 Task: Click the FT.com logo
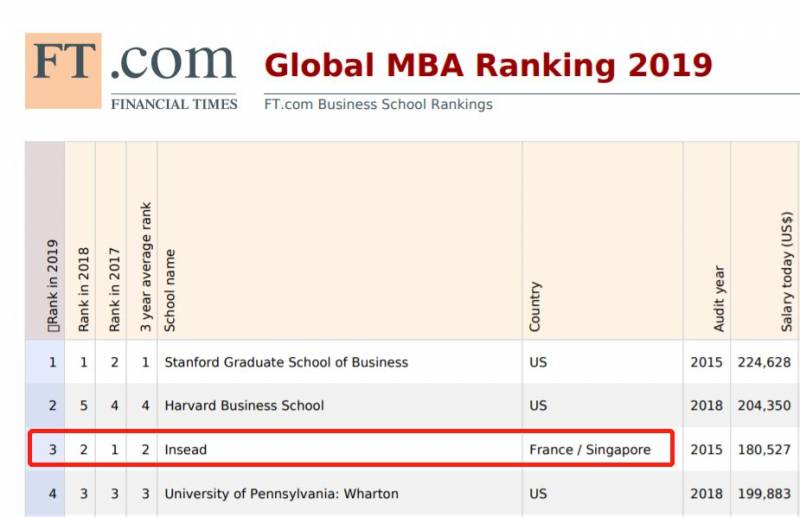[x=130, y=63]
